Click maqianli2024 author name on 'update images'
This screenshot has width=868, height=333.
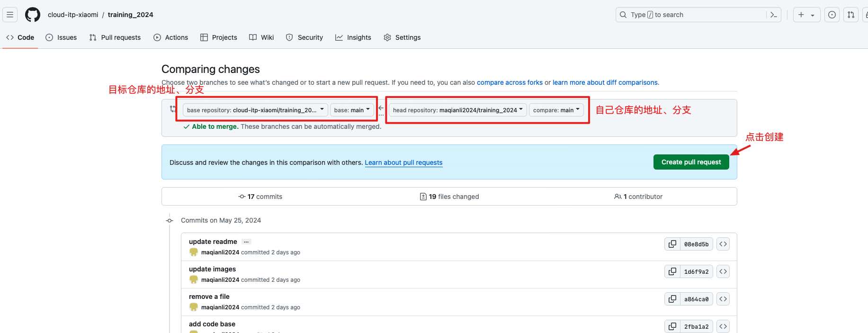point(220,280)
